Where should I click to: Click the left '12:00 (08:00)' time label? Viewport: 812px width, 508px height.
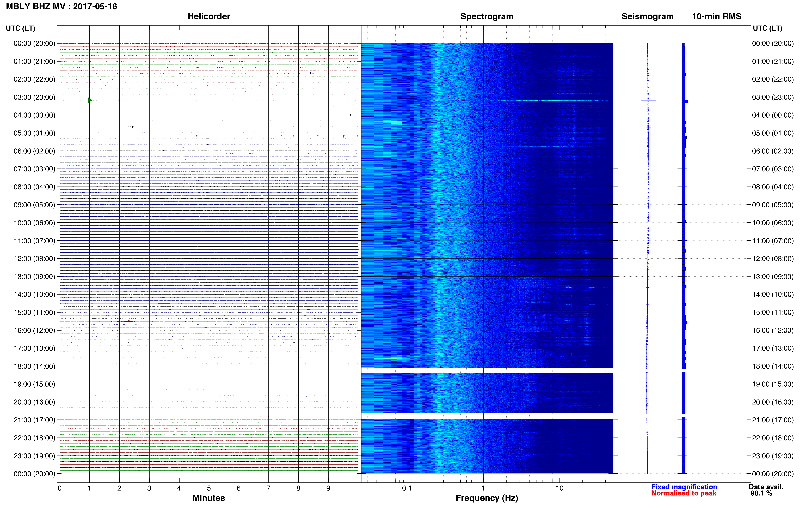click(34, 258)
